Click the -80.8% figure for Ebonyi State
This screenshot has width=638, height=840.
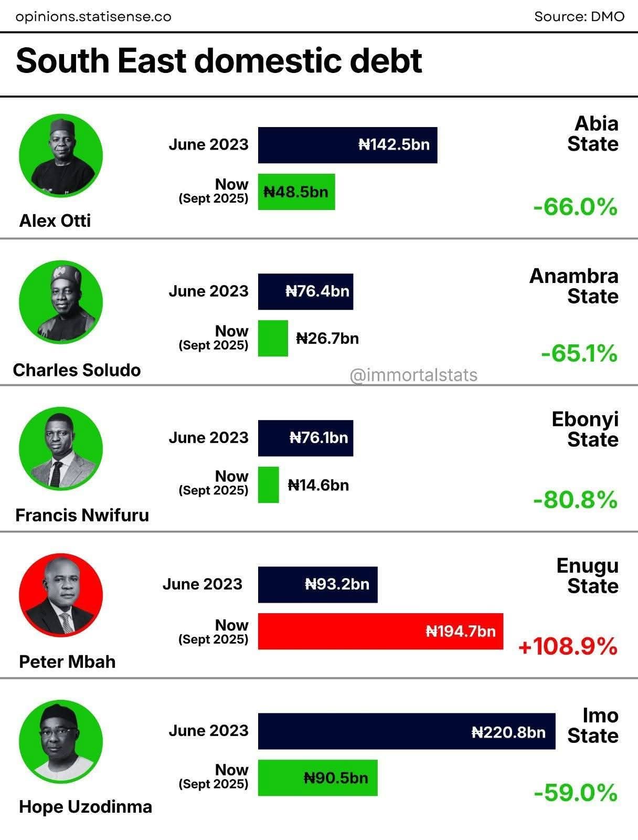point(575,500)
